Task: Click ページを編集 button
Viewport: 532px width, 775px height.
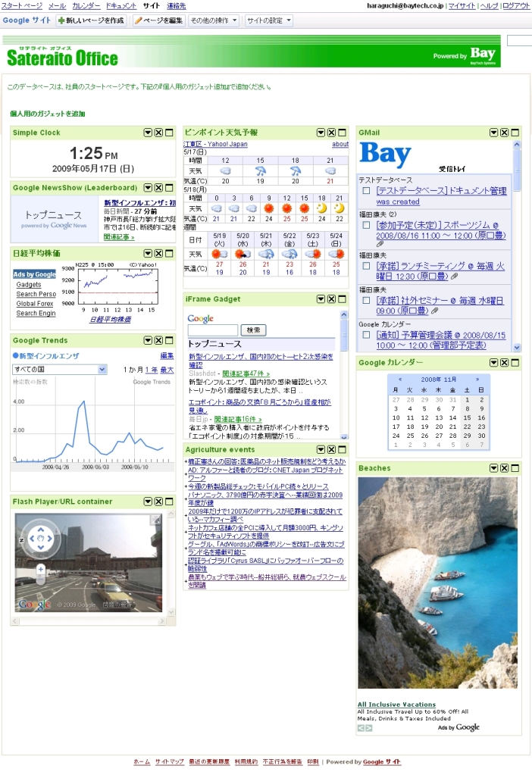Action: (158, 20)
